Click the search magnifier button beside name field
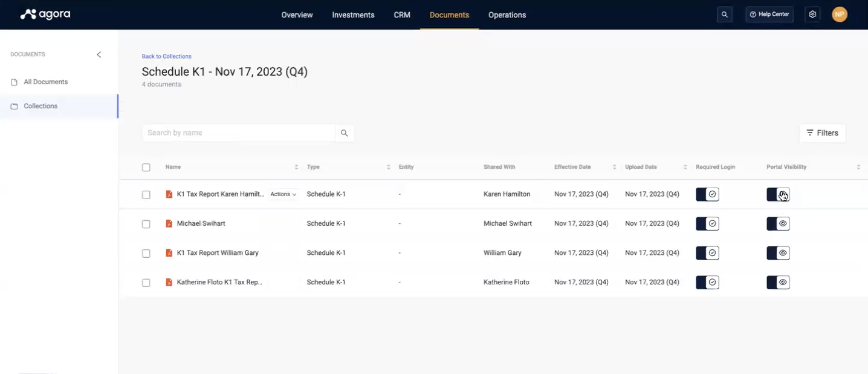Viewport: 868px width, 374px height. pos(344,133)
